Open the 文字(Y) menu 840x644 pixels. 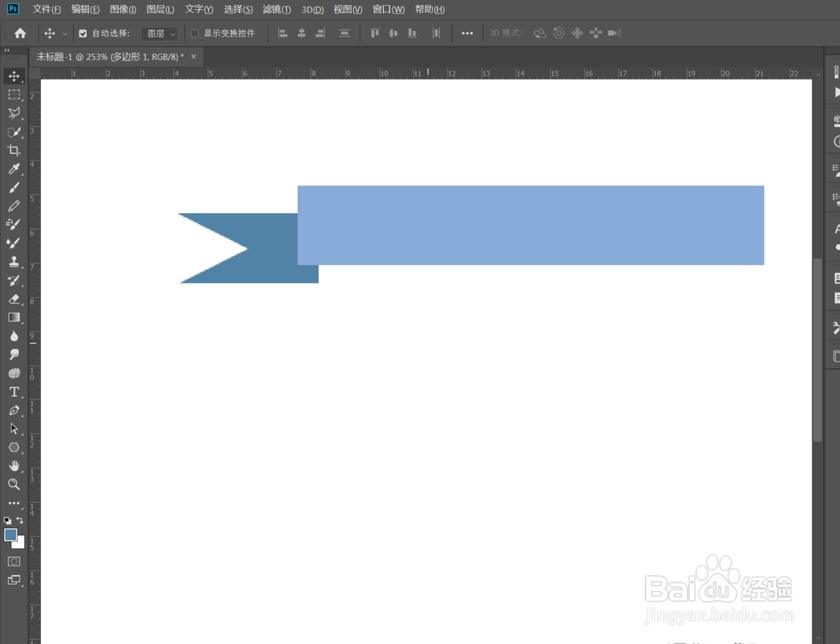click(x=199, y=9)
